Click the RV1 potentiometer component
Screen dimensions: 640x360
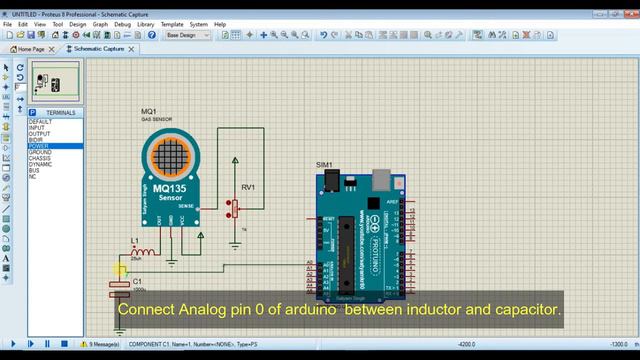click(x=235, y=209)
